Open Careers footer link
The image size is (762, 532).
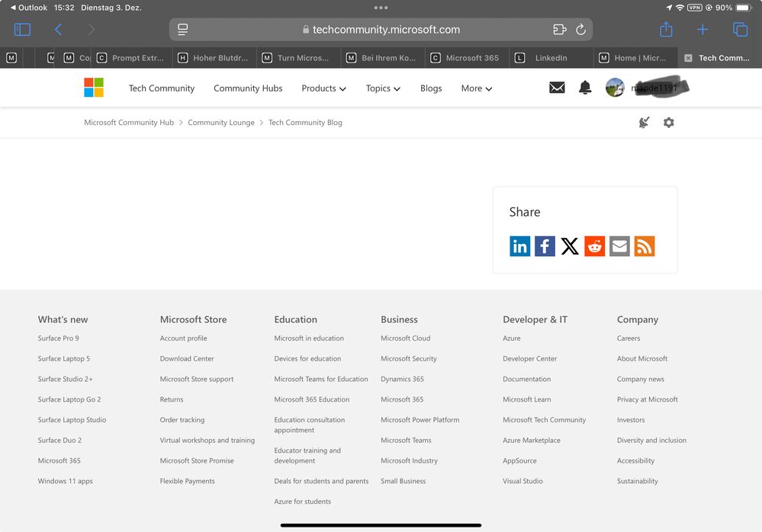pos(629,338)
